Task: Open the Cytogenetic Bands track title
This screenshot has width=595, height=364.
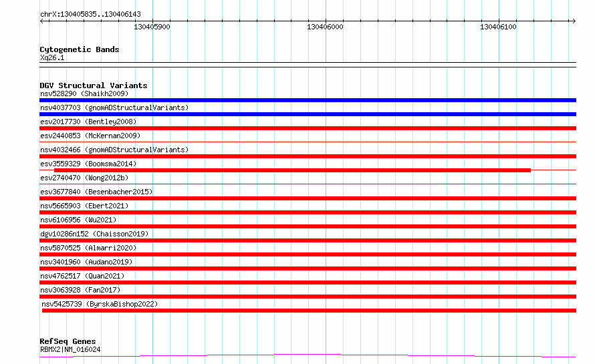Action: pyautogui.click(x=80, y=49)
